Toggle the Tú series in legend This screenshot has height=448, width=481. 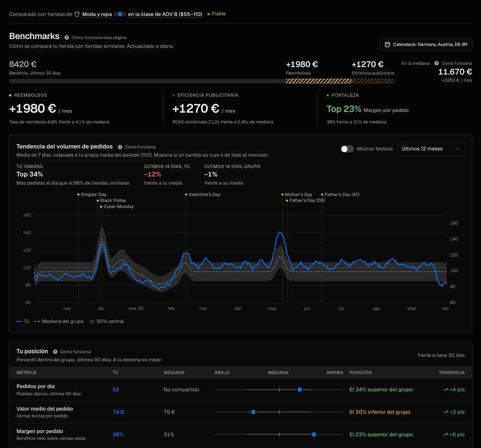[x=22, y=322]
